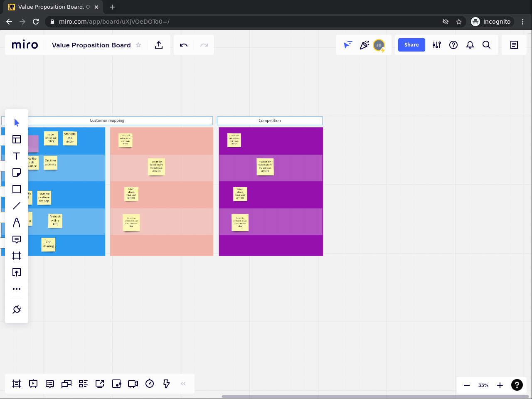The height and width of the screenshot is (399, 532).
Task: Open the countdown timer
Action: point(150,384)
